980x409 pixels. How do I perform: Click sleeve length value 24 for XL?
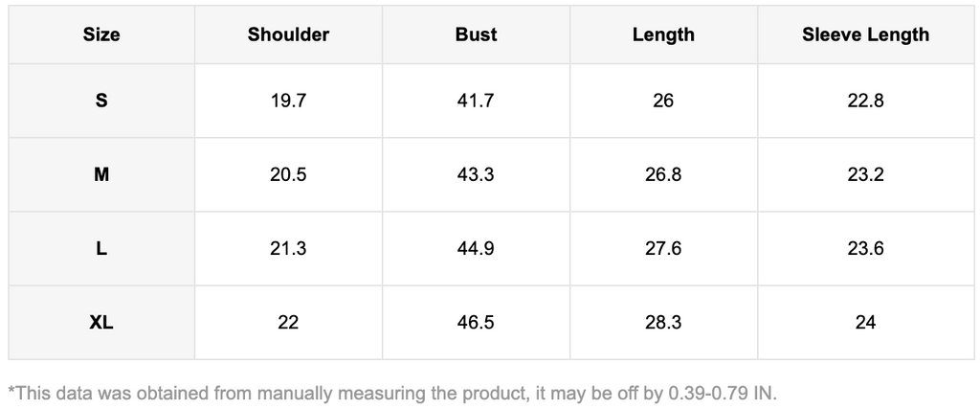pos(865,323)
